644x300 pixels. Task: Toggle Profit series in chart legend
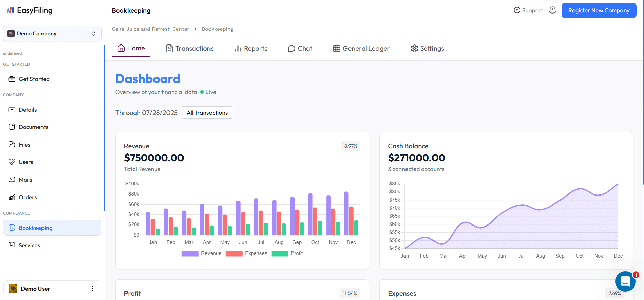(287, 253)
